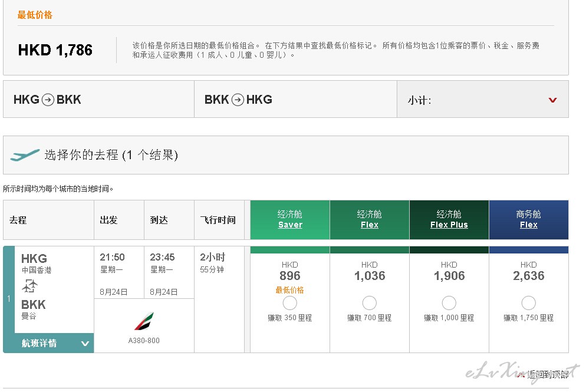
Task: Click the 经济舱 Flex column header
Action: tap(370, 219)
